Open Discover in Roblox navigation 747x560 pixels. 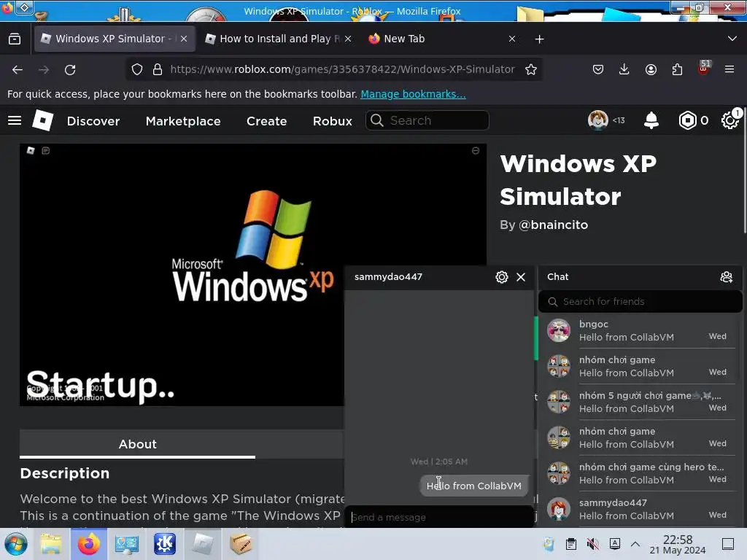point(93,121)
